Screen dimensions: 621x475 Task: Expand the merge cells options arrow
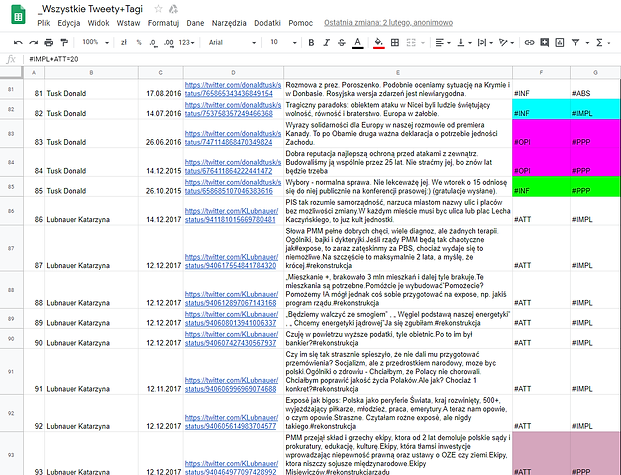(423, 42)
